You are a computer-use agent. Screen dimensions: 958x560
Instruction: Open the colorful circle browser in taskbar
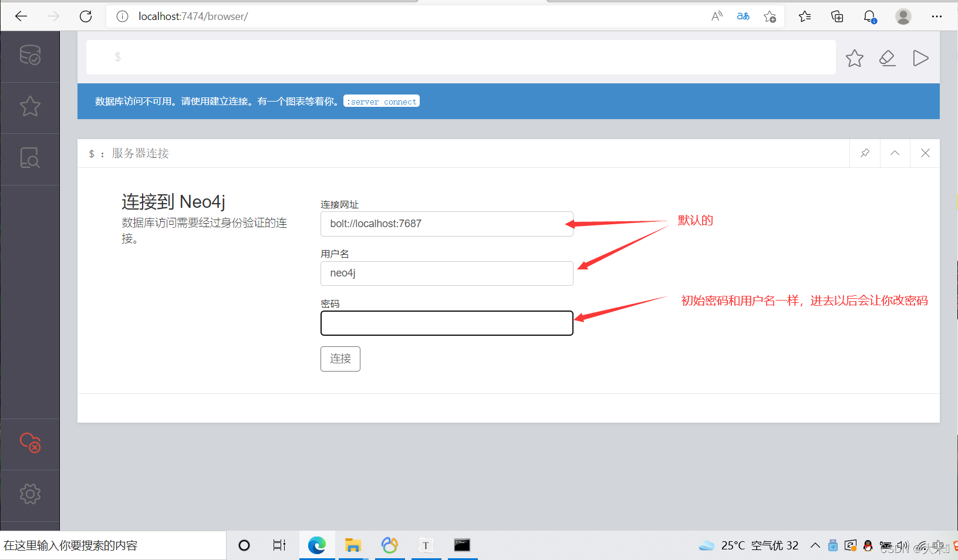390,545
